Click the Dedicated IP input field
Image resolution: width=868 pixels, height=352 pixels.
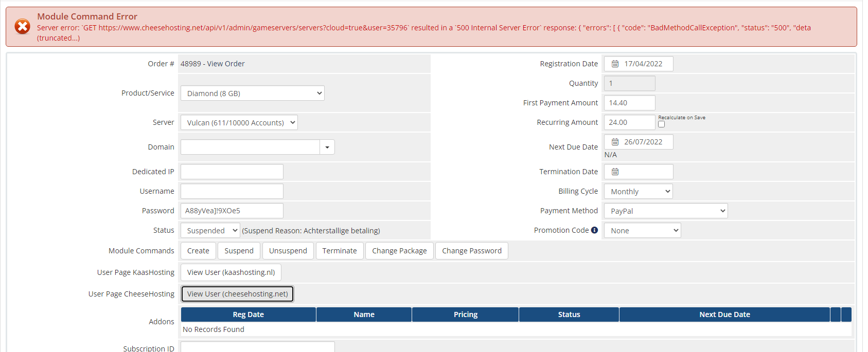pyautogui.click(x=232, y=172)
